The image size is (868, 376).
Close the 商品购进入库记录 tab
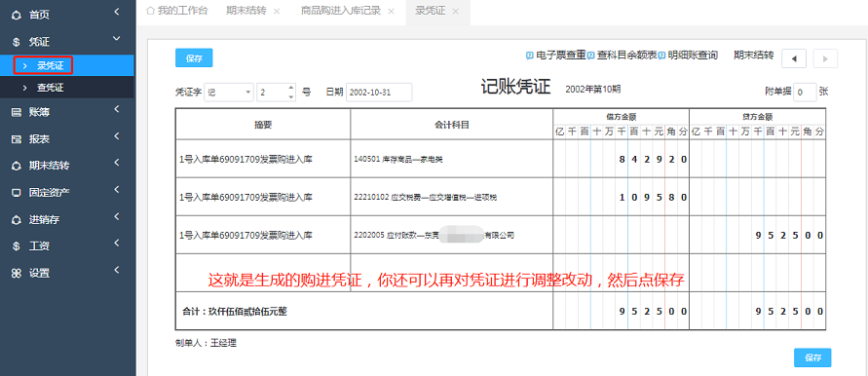coord(391,11)
